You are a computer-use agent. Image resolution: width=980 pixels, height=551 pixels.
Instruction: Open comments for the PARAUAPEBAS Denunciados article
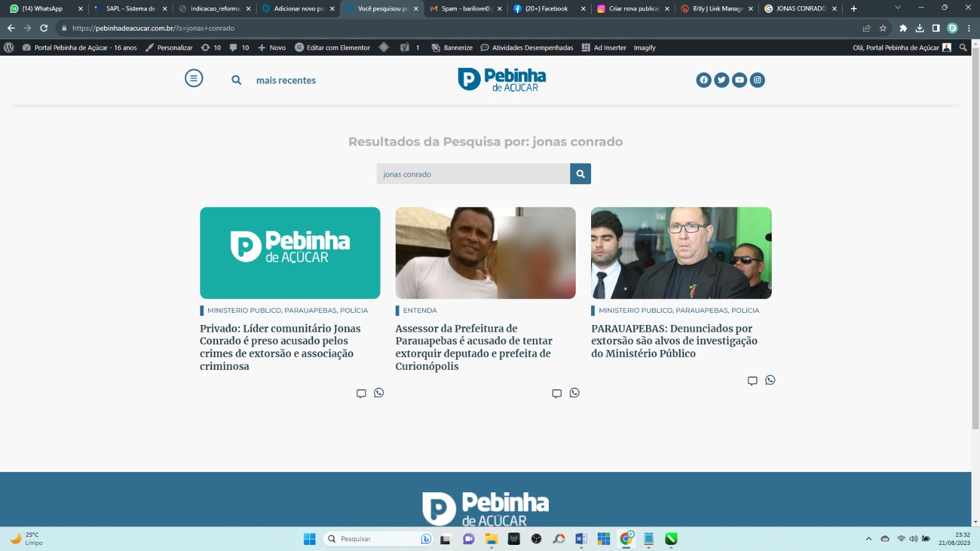[x=752, y=381]
